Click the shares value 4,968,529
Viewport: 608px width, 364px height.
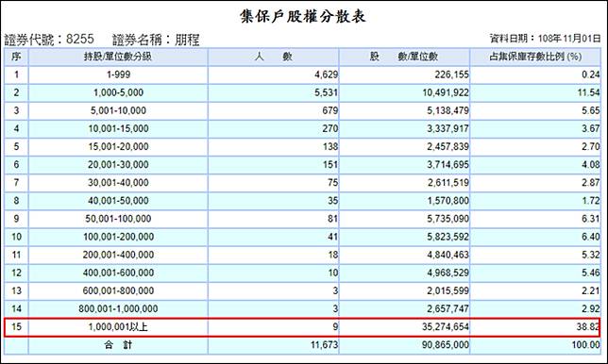pos(448,273)
